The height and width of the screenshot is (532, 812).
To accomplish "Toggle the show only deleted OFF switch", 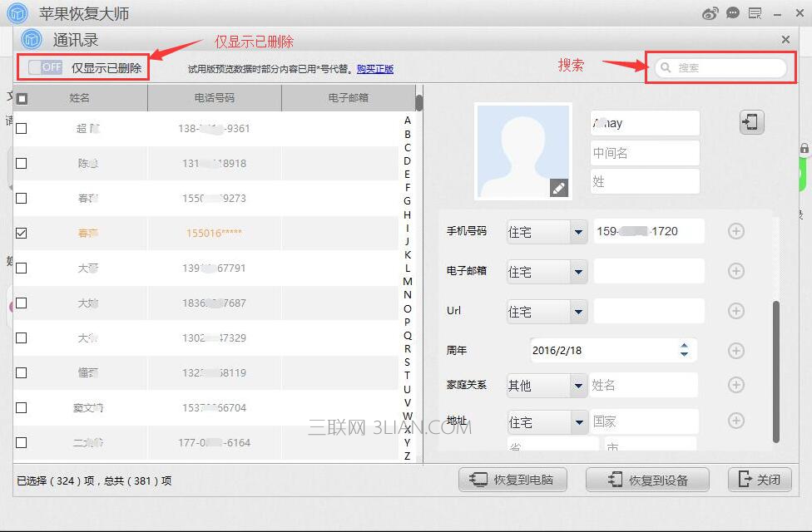I will (x=45, y=67).
